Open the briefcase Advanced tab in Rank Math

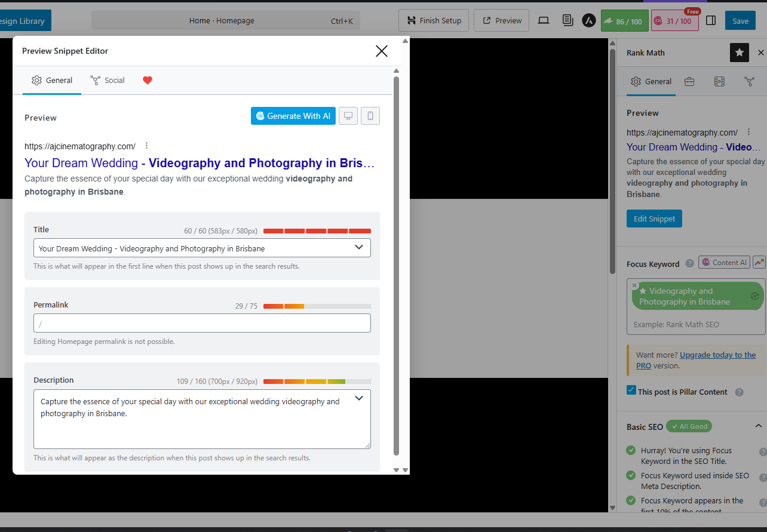689,81
